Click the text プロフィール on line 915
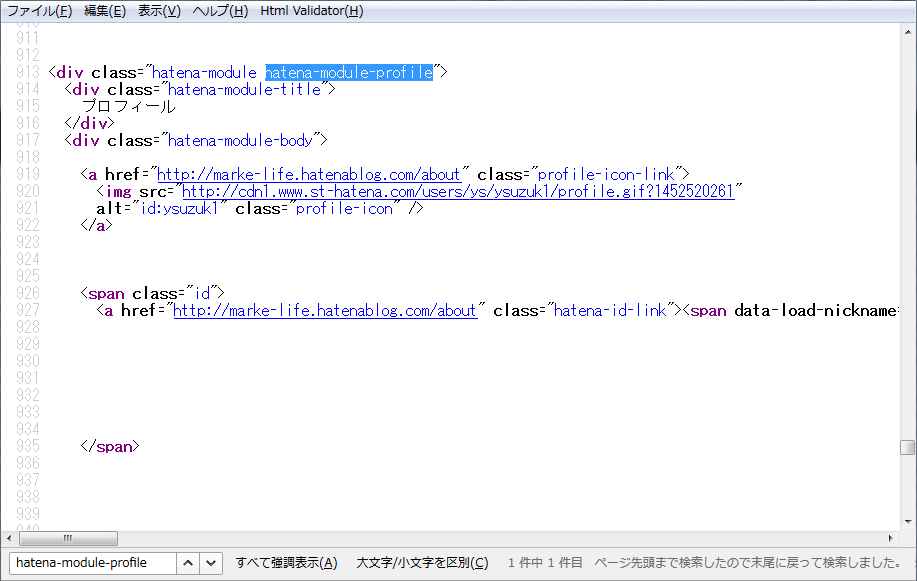The height and width of the screenshot is (581, 917). coord(129,106)
